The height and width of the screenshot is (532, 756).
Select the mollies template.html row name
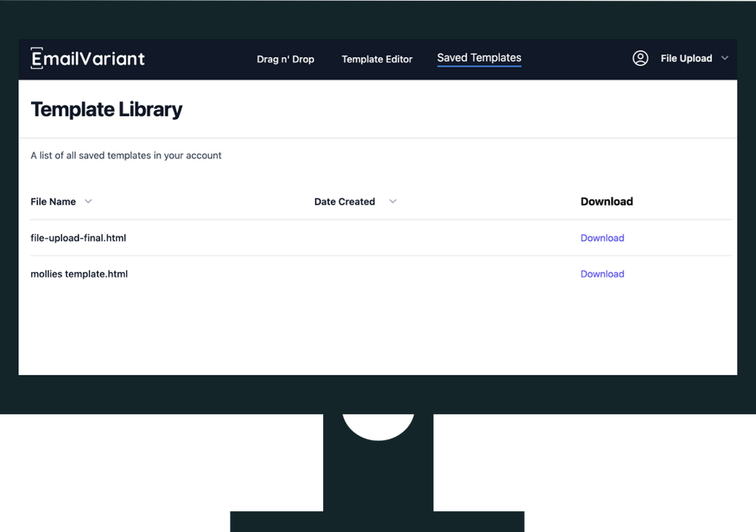[79, 274]
